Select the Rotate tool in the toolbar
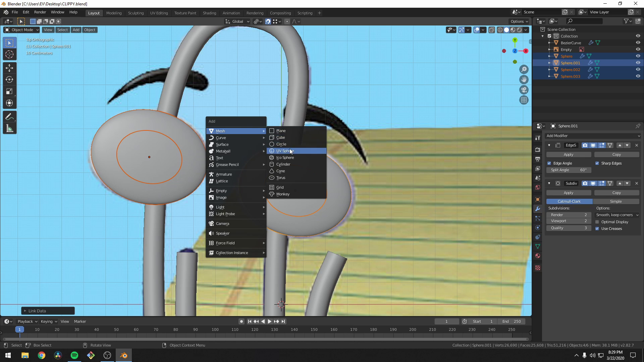The height and width of the screenshot is (362, 644). 9,79
